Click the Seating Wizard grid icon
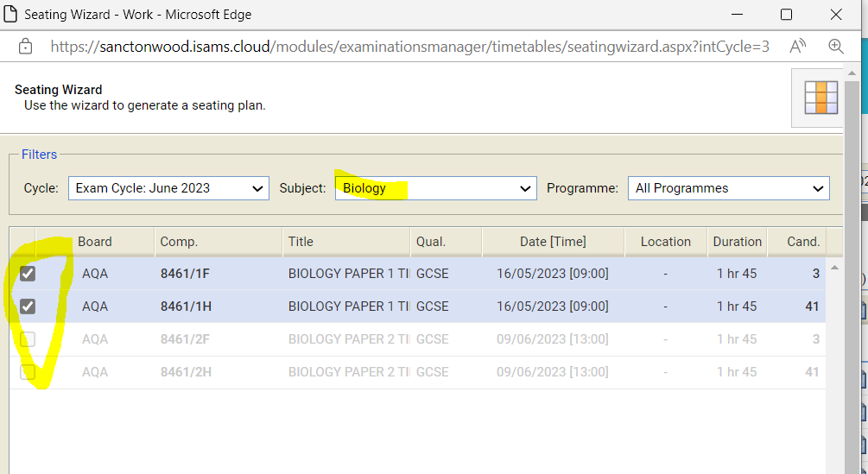The width and height of the screenshot is (868, 474). pyautogui.click(x=820, y=98)
